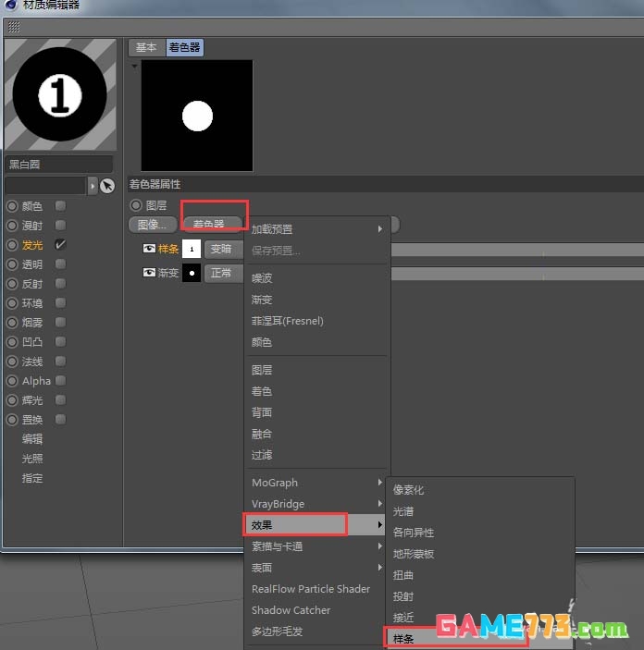Choose 过滤 from the shader menu
The image size is (644, 650).
[317, 455]
